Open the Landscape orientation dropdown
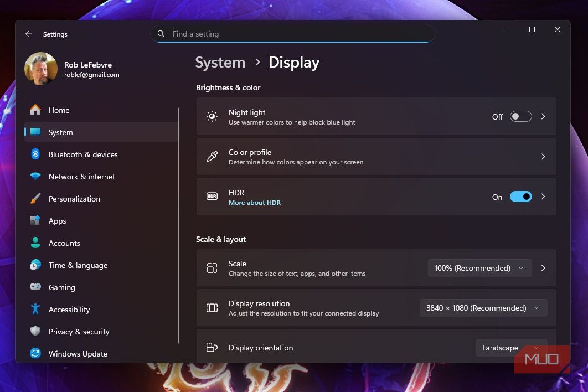The image size is (588, 392). coord(511,348)
